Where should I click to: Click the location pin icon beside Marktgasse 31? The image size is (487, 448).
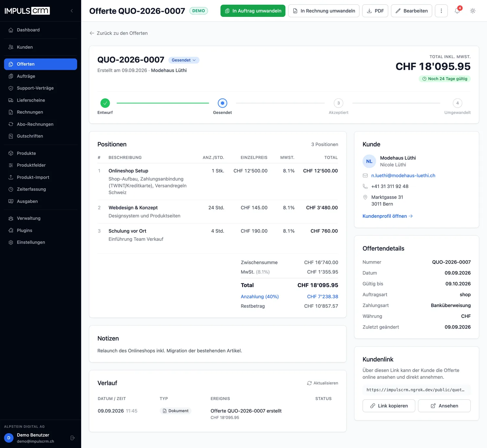[365, 197]
